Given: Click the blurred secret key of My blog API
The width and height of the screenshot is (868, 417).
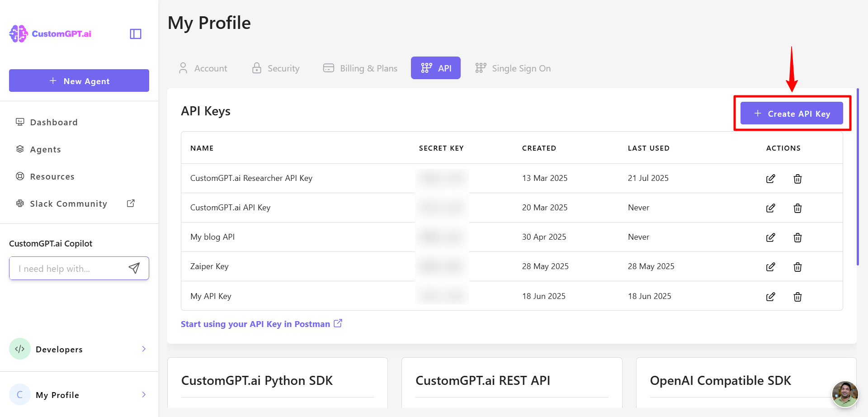Looking at the screenshot, I should point(442,237).
